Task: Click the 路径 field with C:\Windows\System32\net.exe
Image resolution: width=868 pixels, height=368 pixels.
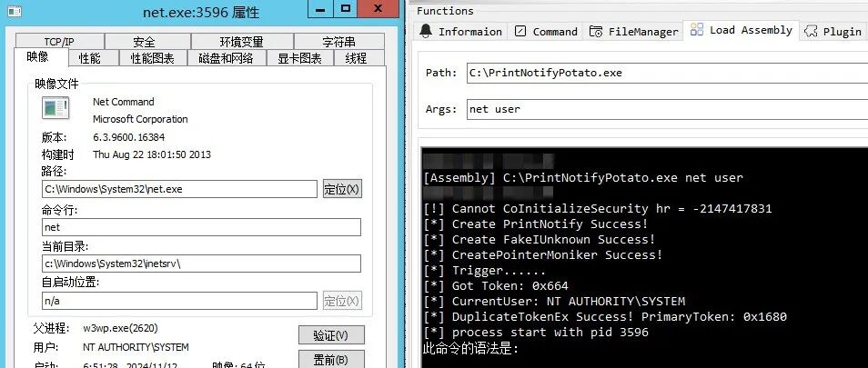Action: tap(180, 189)
